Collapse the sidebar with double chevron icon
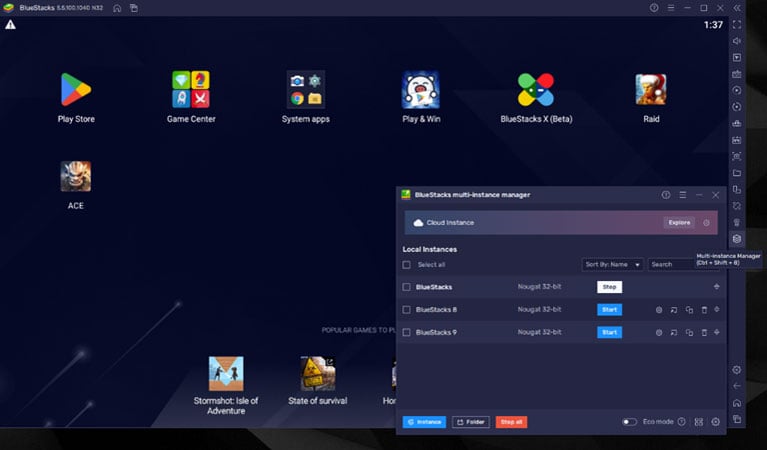The image size is (767, 450). pyautogui.click(x=737, y=8)
